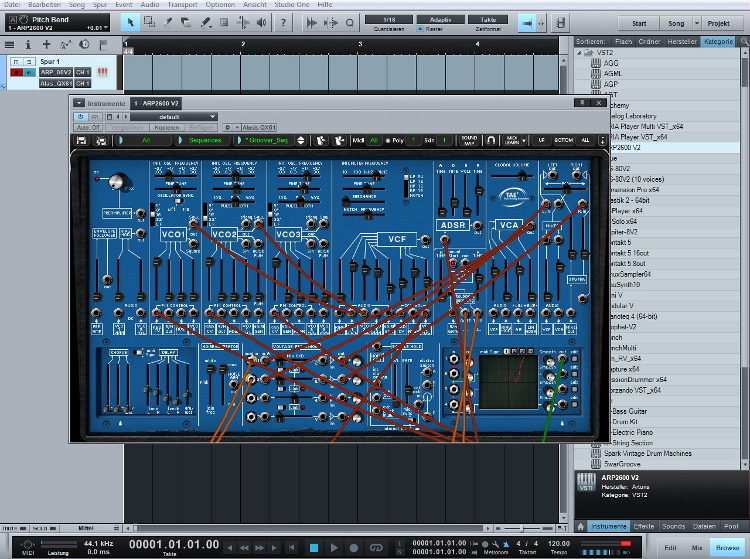750x559 pixels.
Task: Select the Mute tool
Action: (224, 22)
